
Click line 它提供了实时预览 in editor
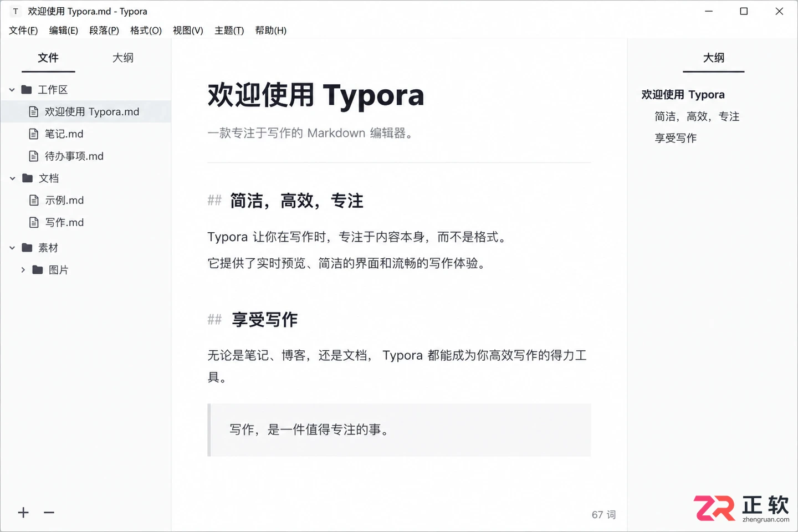348,263
